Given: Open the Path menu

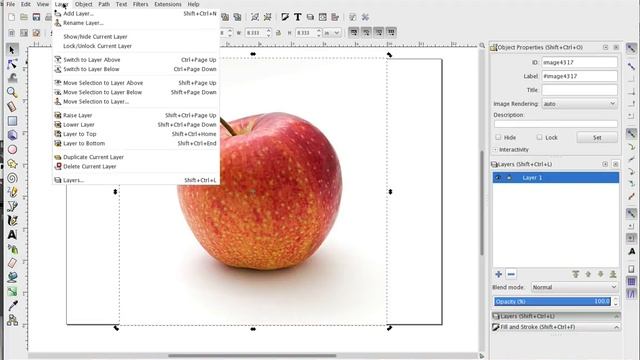Looking at the screenshot, I should click(104, 4).
